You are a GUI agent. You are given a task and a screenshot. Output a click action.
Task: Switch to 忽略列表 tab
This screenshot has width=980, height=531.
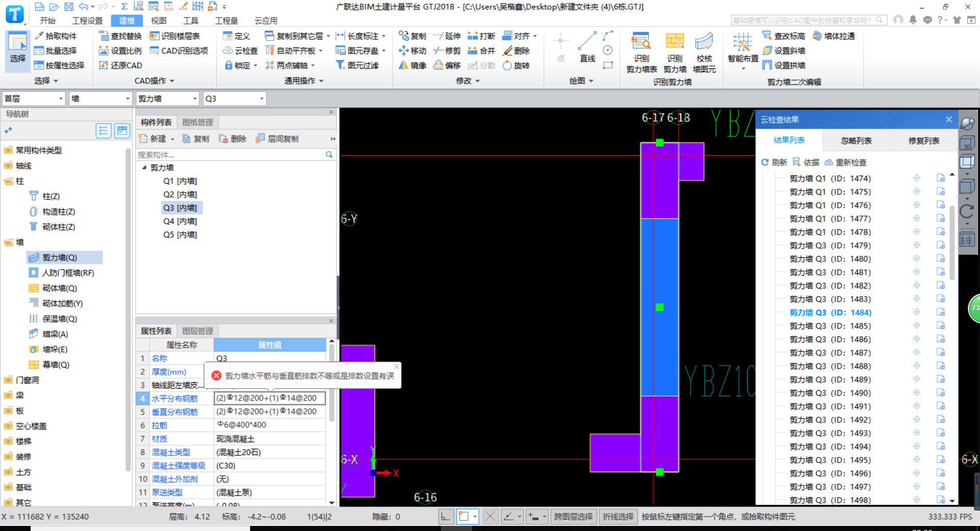856,140
